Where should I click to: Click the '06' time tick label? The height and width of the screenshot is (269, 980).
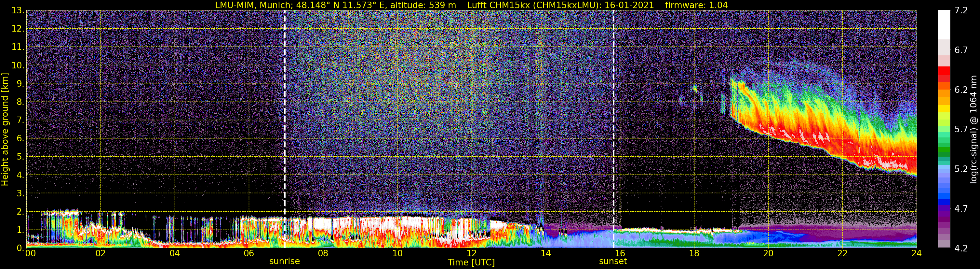coord(249,253)
